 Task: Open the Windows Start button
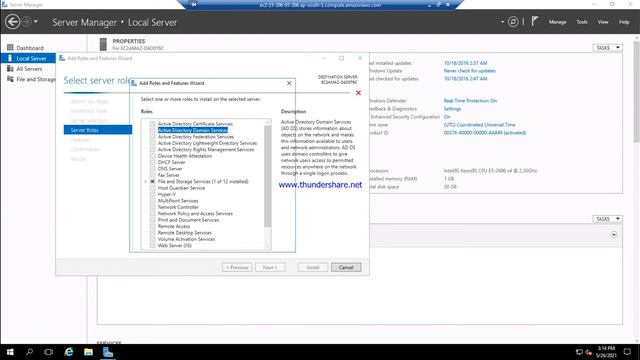coord(10,352)
